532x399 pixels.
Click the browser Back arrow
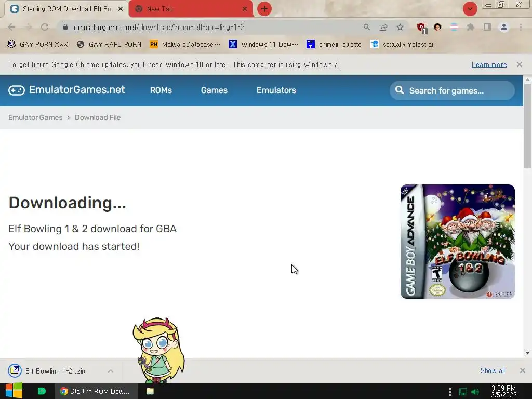coord(11,27)
